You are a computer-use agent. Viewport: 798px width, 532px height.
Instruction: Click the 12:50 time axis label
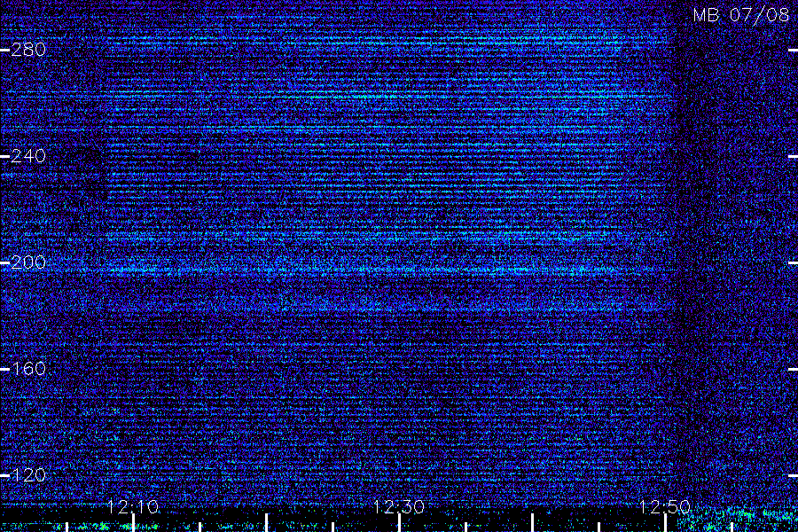point(665,506)
